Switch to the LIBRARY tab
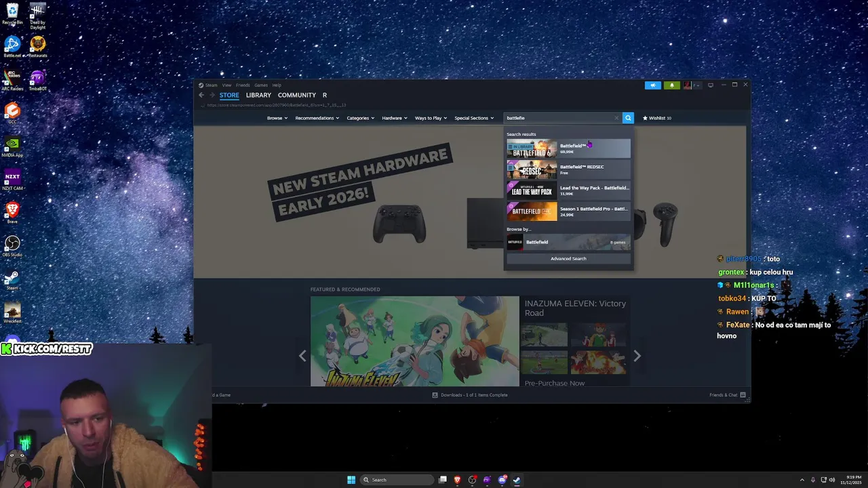 pyautogui.click(x=258, y=96)
